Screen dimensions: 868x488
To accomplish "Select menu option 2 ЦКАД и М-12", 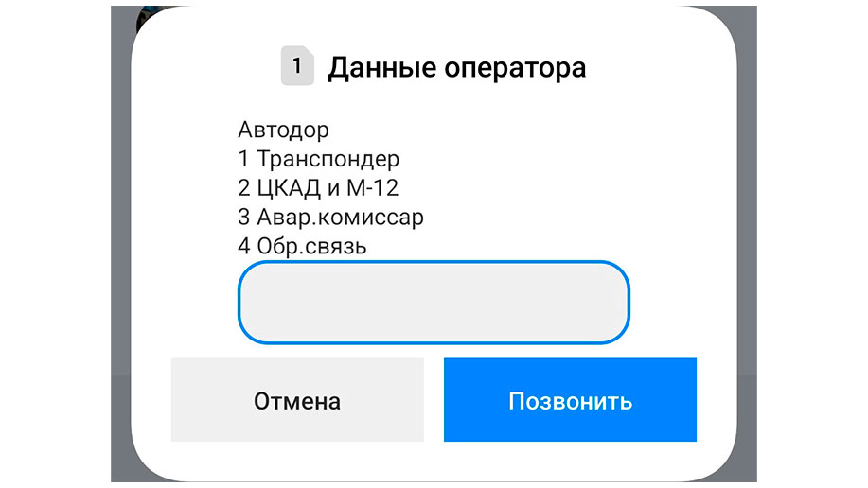I will point(318,188).
